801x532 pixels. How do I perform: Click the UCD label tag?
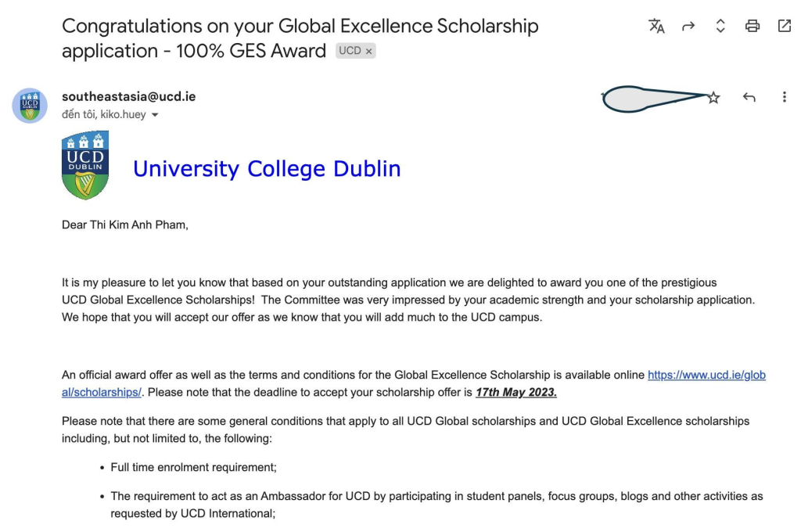350,51
